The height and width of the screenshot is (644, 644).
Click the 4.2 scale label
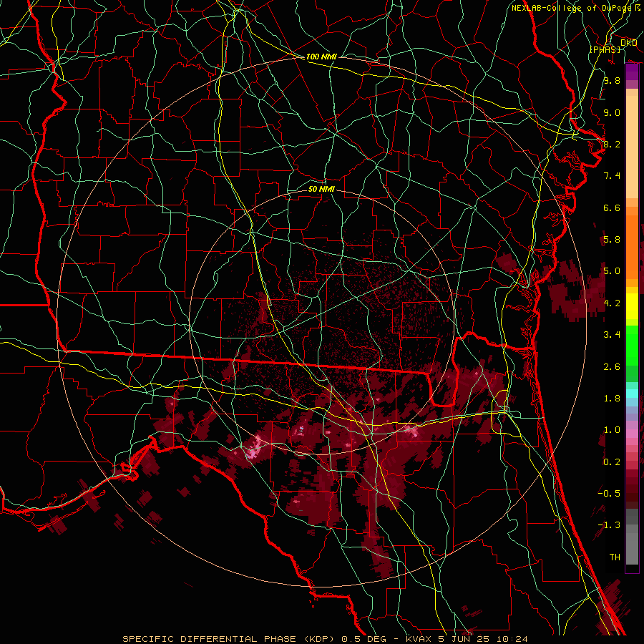612,303
